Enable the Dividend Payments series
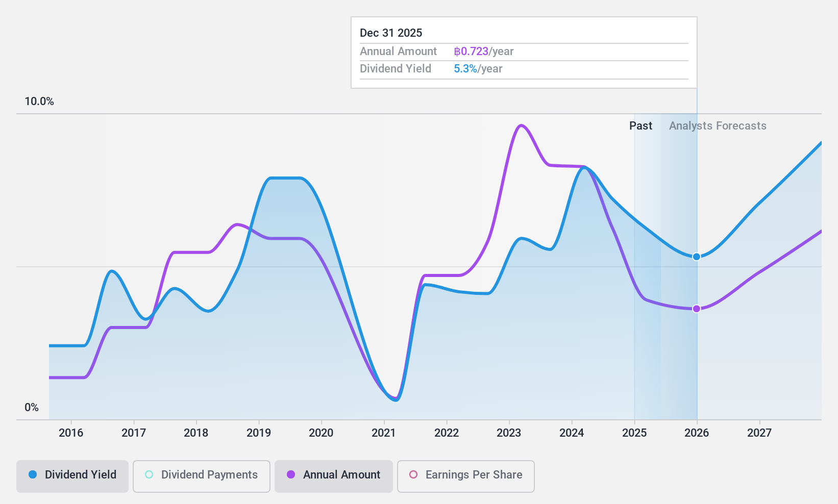 click(x=202, y=476)
